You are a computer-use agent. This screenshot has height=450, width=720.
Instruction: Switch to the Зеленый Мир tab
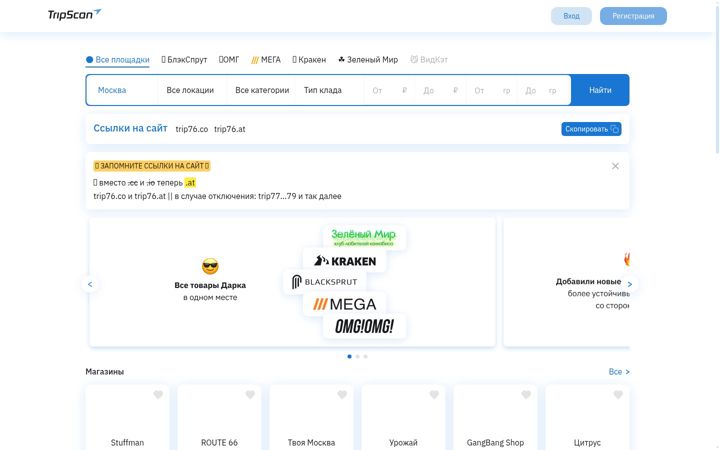tap(368, 60)
